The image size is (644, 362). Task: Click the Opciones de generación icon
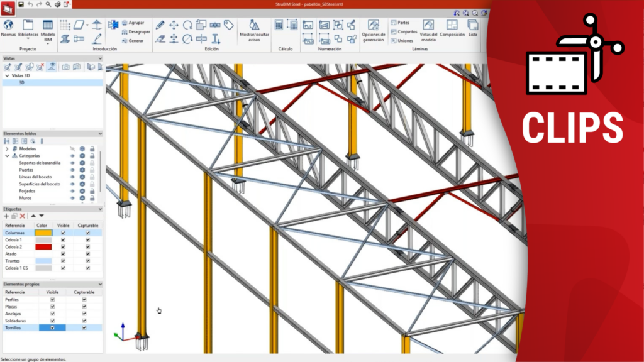373,30
